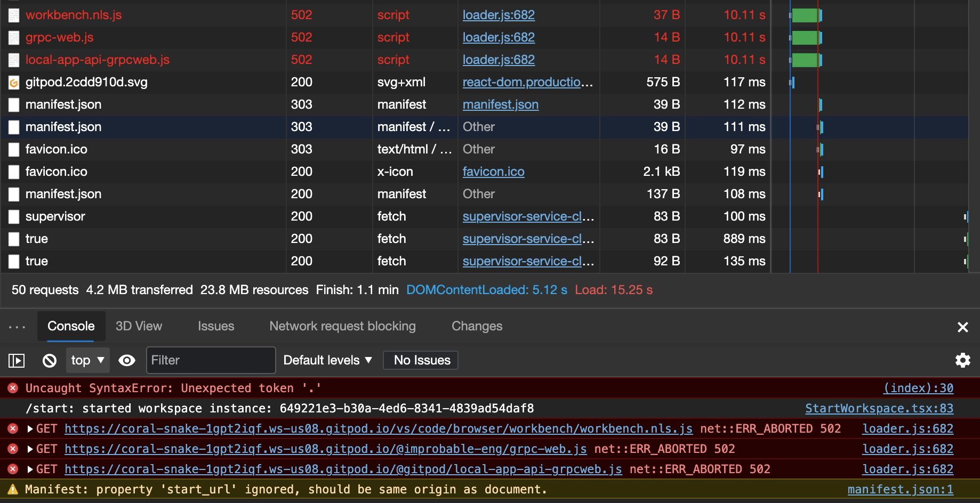Show the console sidebar
The height and width of the screenshot is (503, 980).
pos(17,360)
